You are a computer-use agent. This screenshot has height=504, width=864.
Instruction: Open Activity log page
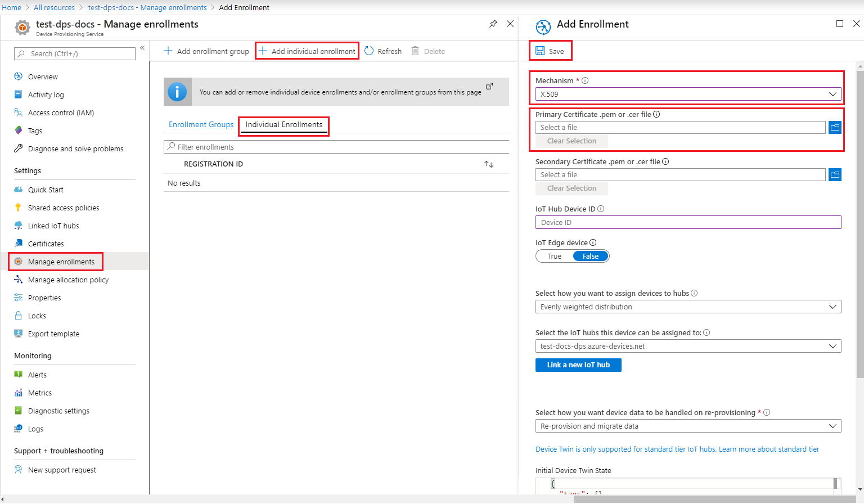pos(46,94)
